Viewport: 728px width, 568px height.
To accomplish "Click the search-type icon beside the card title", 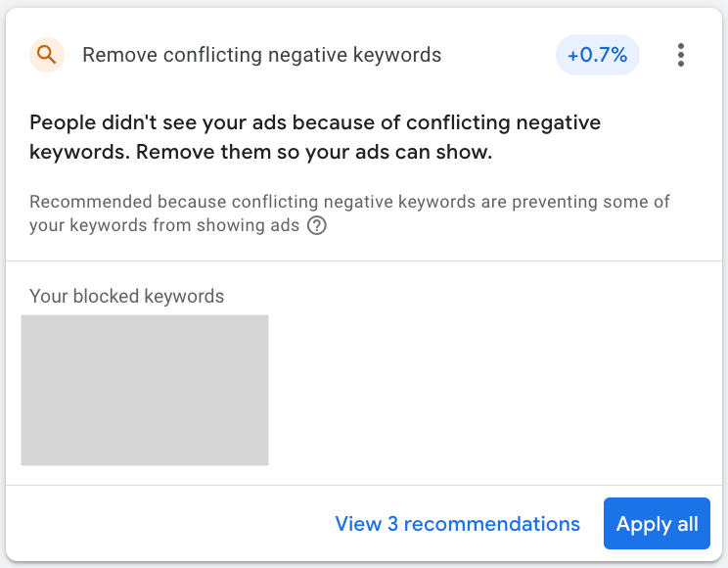I will 46,55.
